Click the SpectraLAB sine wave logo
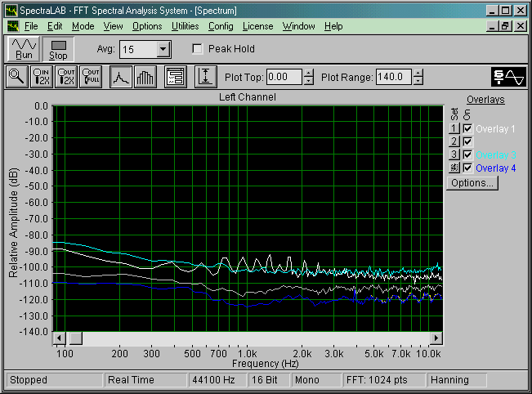The width and height of the screenshot is (532, 394). click(x=508, y=77)
